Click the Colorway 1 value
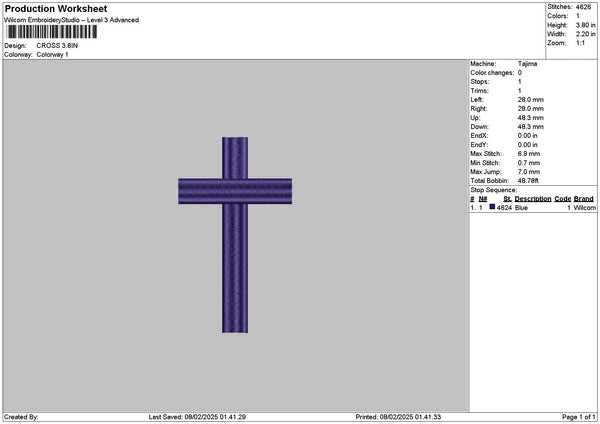Screen dimensions: 600x424 [x=52, y=54]
